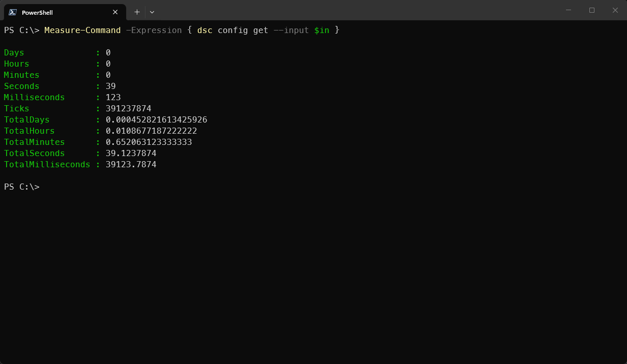
Task: Click the TotalMinutes value 0.652063123333333
Action: (x=149, y=142)
